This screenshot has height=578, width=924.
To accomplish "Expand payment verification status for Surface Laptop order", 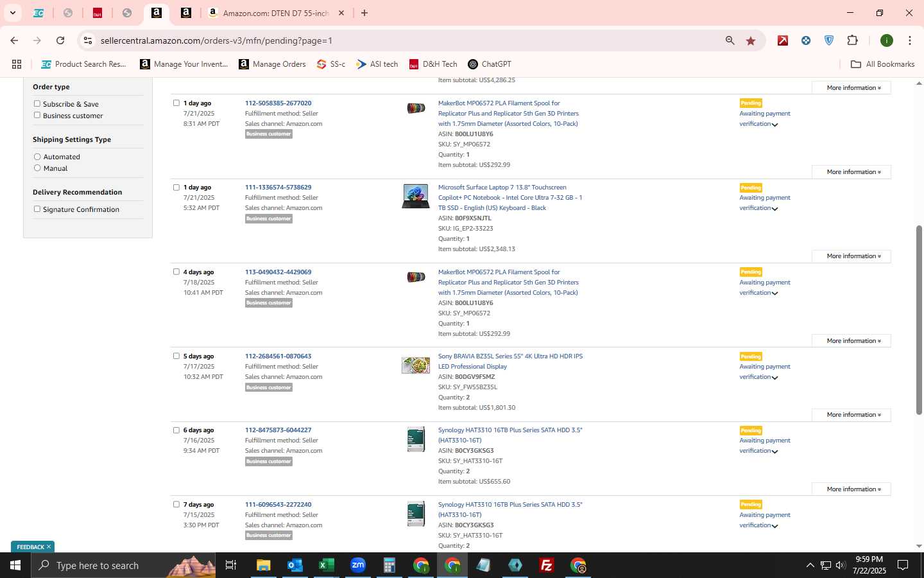I will 774,209.
